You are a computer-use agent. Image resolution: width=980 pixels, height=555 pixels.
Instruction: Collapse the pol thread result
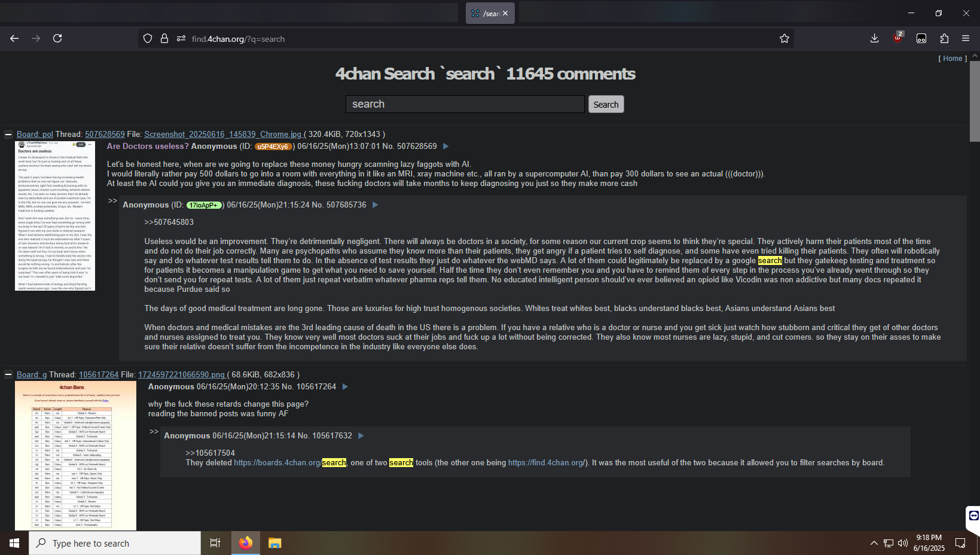coord(8,135)
